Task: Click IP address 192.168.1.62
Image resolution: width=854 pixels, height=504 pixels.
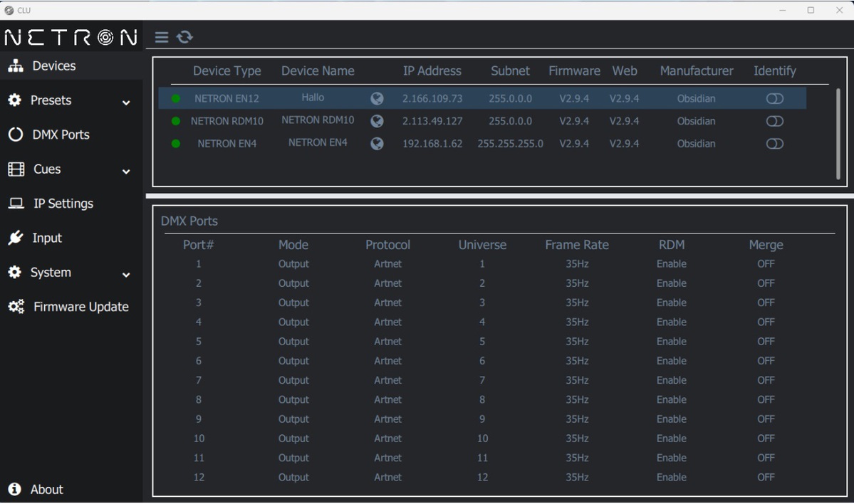Action: [x=432, y=144]
